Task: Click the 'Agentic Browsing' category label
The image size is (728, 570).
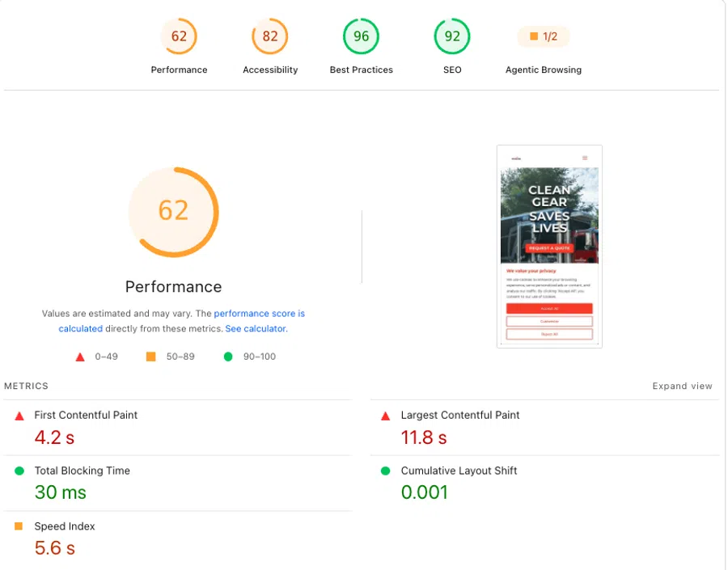Action: [544, 70]
